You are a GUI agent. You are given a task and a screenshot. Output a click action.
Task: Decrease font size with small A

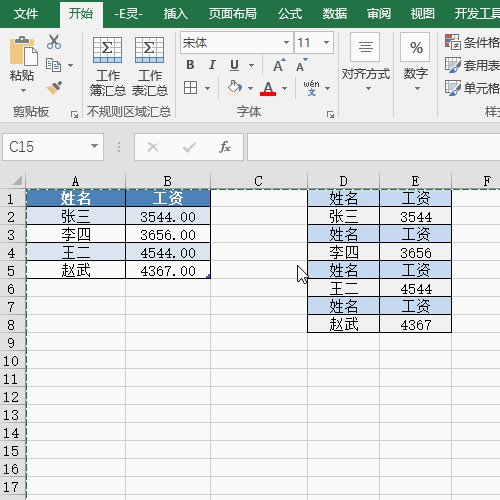[x=301, y=65]
